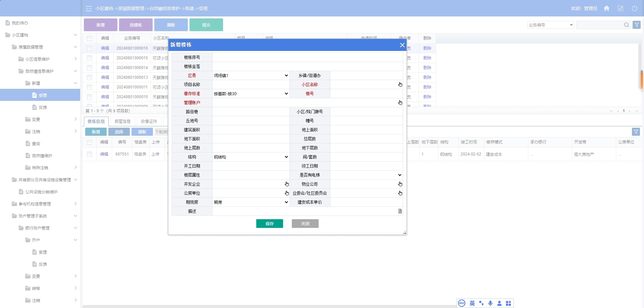644x308 pixels.
Task: Open lookup picker for 小区名称 field
Action: click(x=400, y=84)
